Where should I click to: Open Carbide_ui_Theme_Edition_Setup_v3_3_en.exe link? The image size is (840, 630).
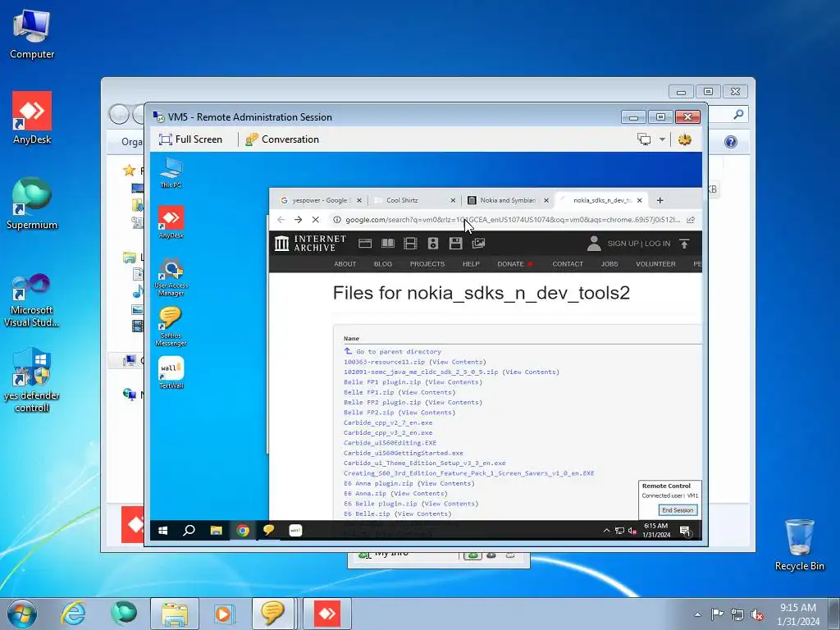[425, 463]
